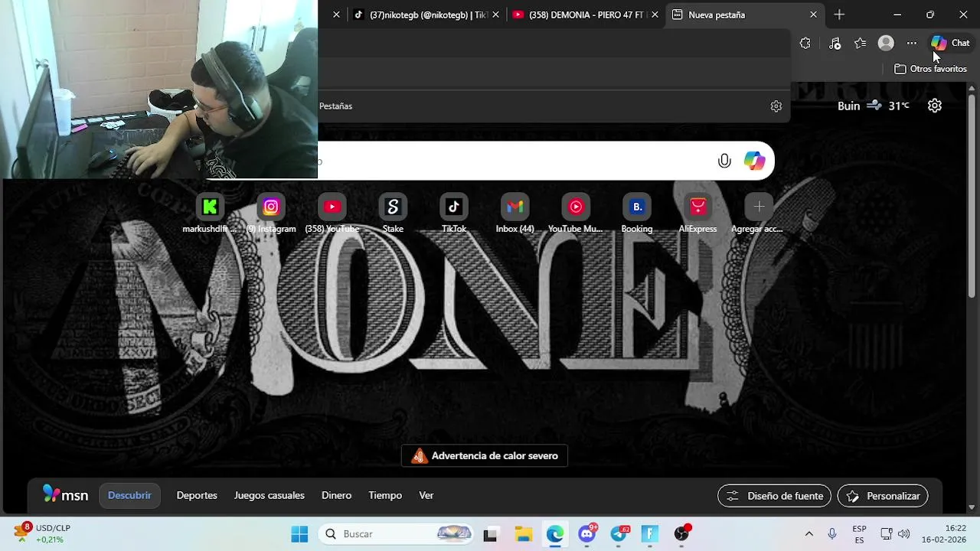
Task: Open the msn logo link
Action: tap(66, 495)
